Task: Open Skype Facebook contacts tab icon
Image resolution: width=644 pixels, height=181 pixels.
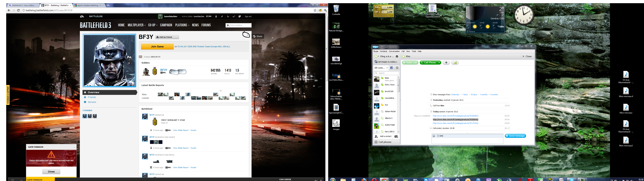Action: [x=391, y=68]
